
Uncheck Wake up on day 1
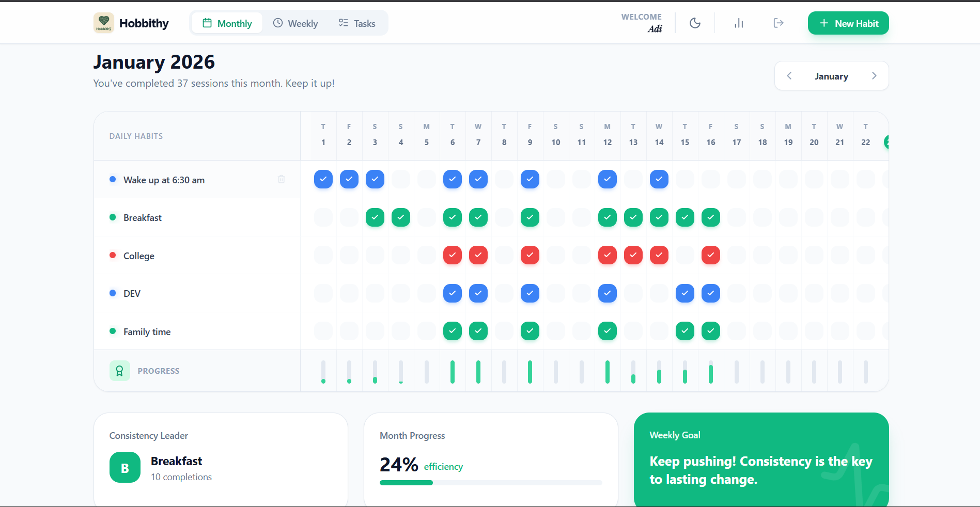(x=323, y=179)
